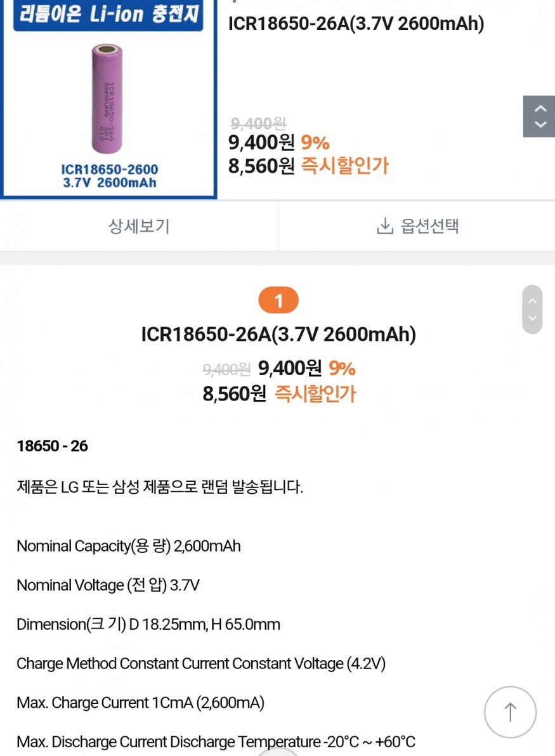Click the ICR18650-2600 3.7V 2600mAh caption
The height and width of the screenshot is (756, 555).
(109, 176)
